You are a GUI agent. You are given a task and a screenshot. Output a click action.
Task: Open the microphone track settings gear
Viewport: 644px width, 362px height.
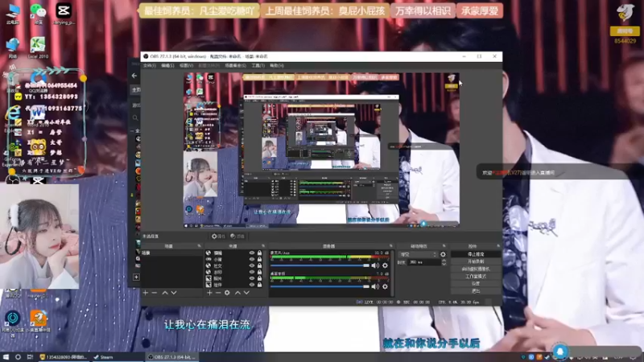385,265
